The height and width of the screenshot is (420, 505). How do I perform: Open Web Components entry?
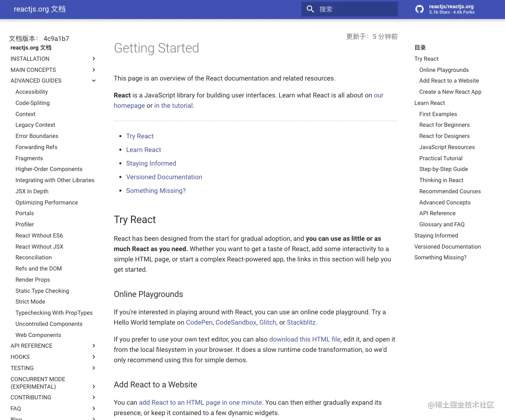38,335
